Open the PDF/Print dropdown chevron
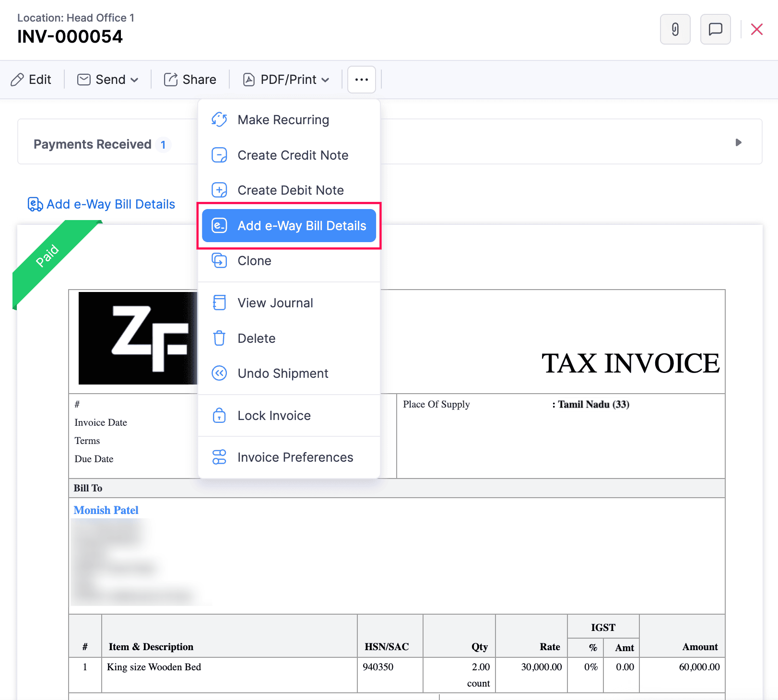 pos(326,80)
